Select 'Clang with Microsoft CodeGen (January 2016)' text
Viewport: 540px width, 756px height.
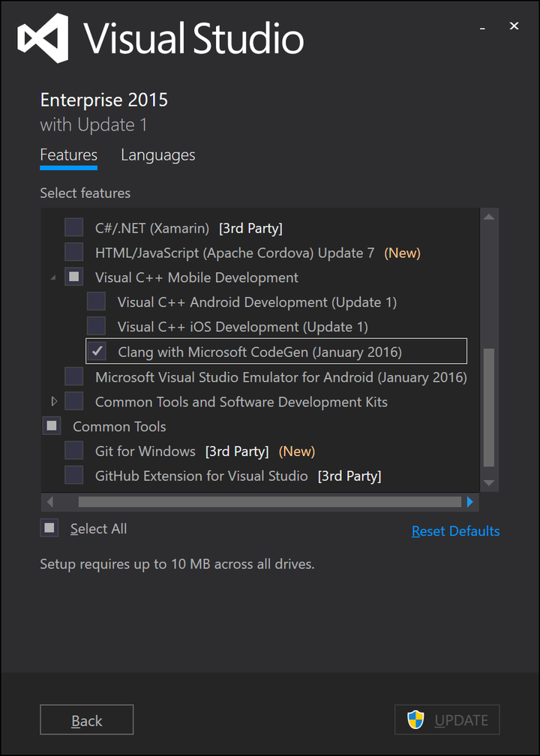point(259,352)
